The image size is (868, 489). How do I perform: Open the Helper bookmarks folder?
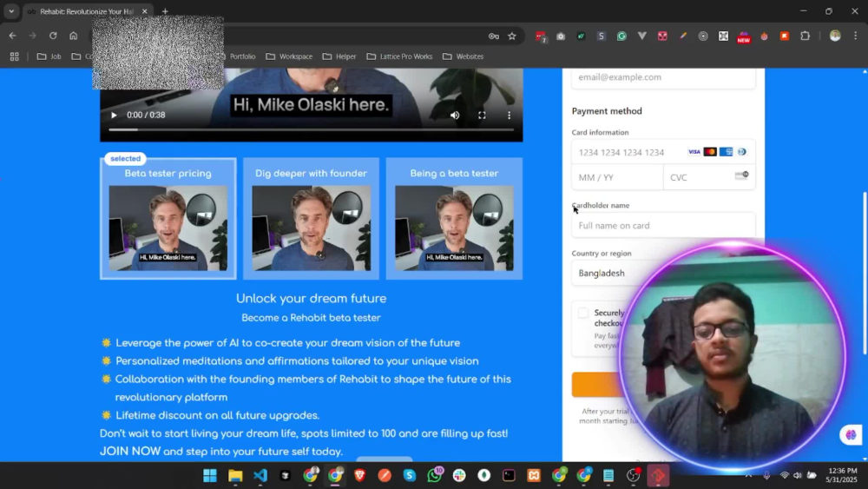(339, 56)
